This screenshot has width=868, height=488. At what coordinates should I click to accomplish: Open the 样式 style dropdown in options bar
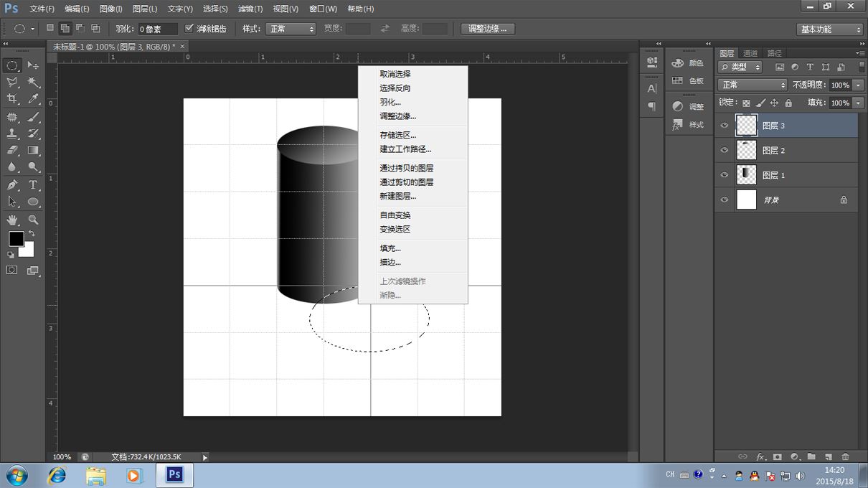click(291, 29)
